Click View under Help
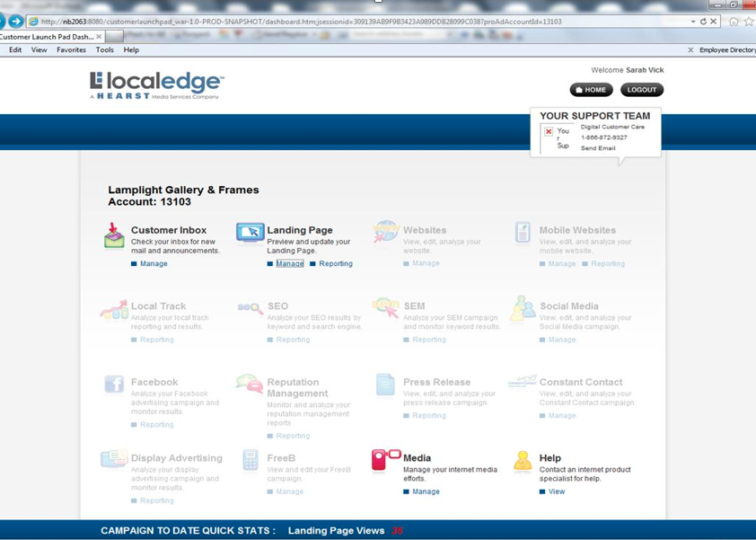This screenshot has width=756, height=540. click(x=557, y=491)
